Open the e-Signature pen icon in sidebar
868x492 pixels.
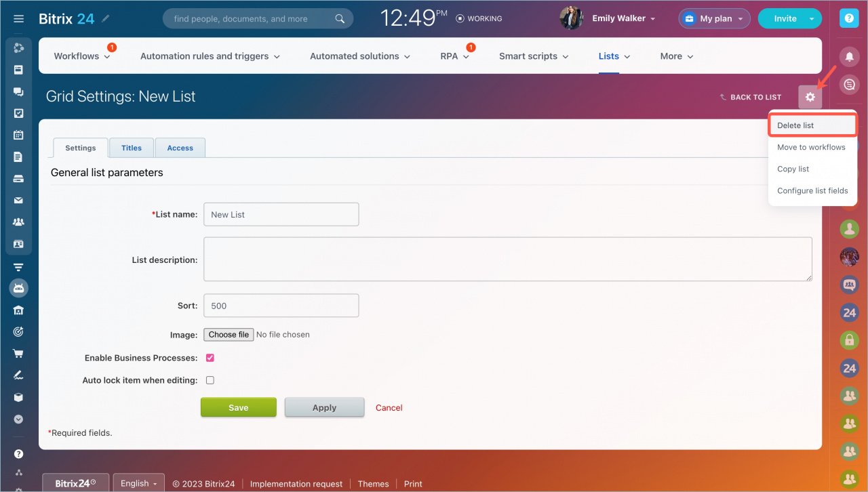point(19,375)
